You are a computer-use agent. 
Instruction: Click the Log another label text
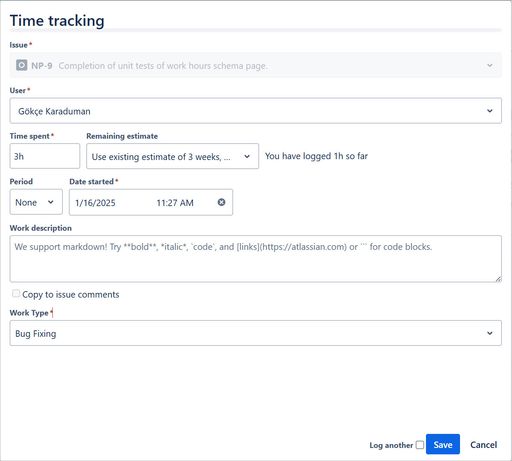coord(391,445)
